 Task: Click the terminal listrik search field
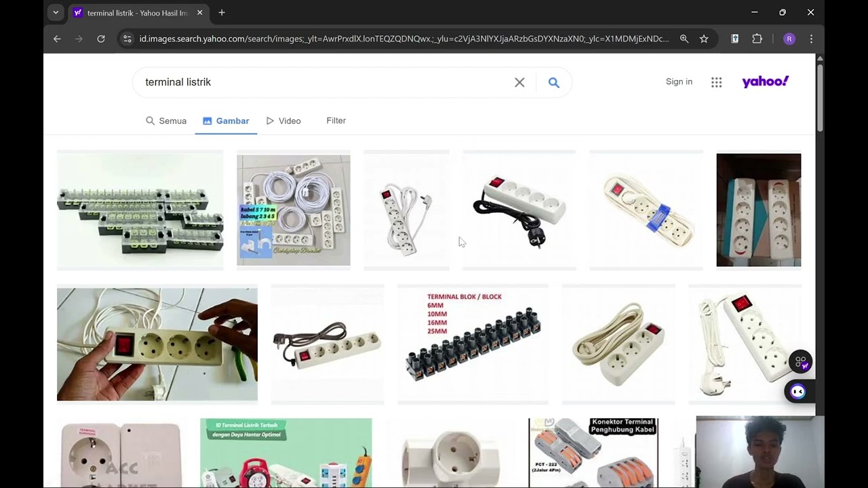(x=325, y=82)
